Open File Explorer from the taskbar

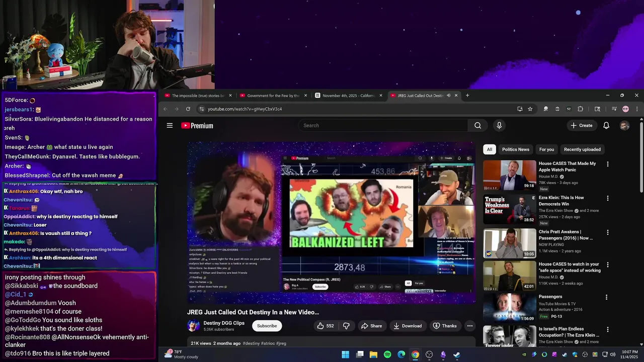tap(373, 354)
